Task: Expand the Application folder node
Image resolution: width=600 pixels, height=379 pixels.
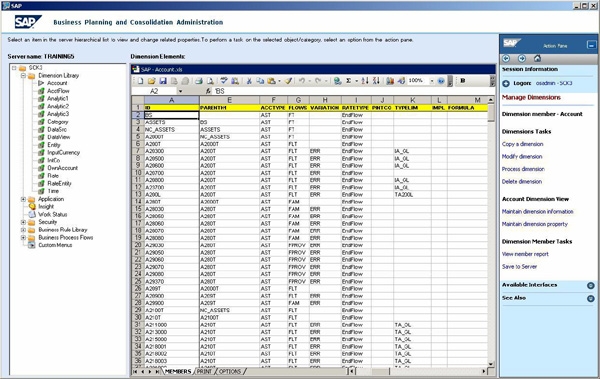Action: [x=23, y=199]
